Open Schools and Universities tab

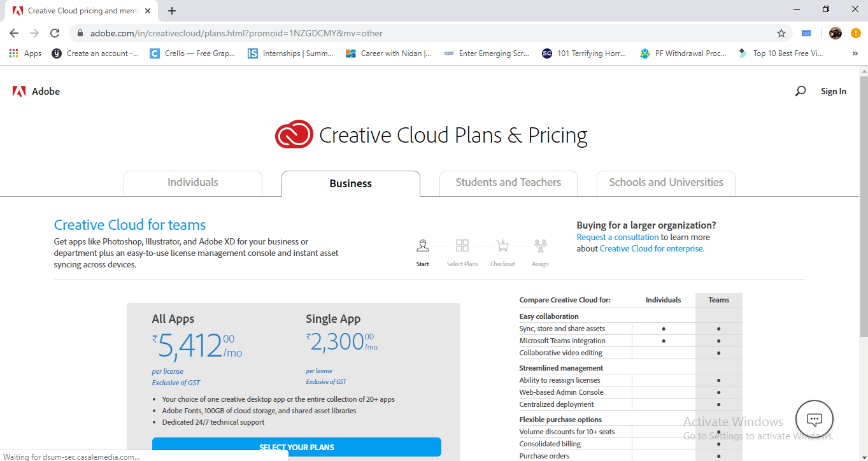(666, 183)
